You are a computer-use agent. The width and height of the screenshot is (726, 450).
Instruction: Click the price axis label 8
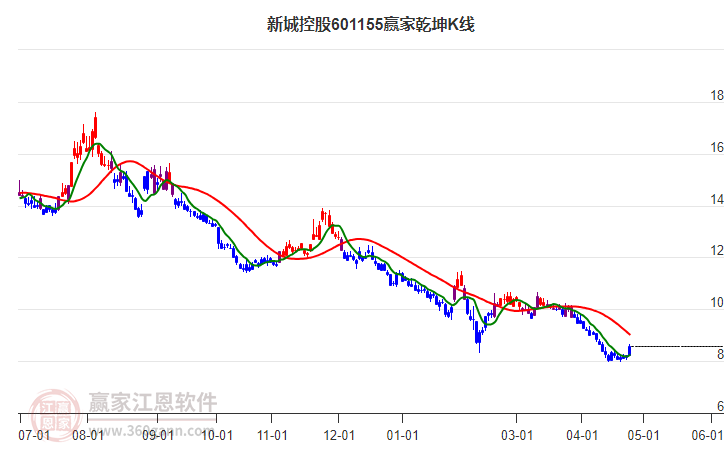tap(720, 354)
